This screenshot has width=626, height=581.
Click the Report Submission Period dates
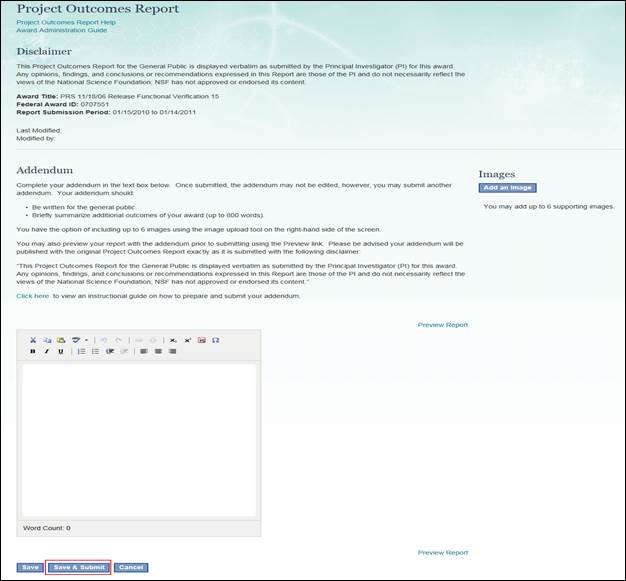[154, 113]
